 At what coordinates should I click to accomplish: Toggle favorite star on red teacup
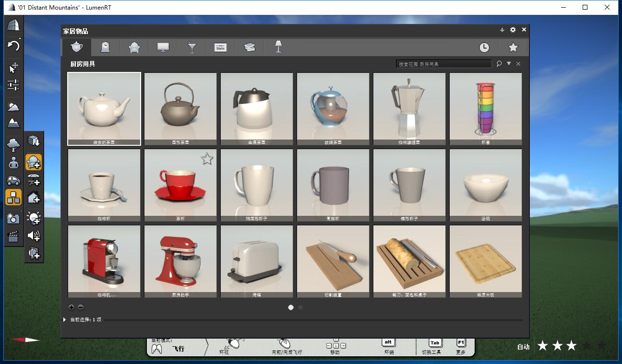point(207,159)
